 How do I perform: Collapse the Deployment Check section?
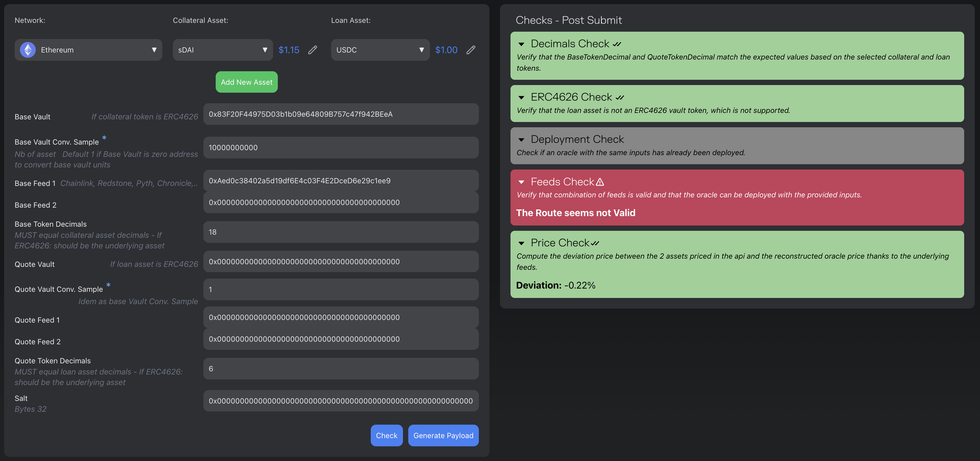pos(521,140)
